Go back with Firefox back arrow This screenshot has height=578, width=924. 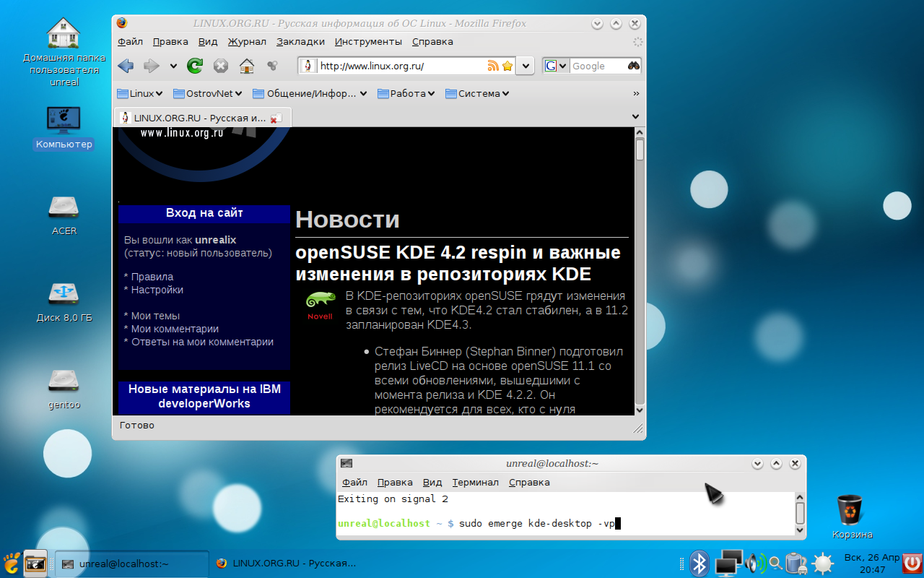(x=126, y=66)
